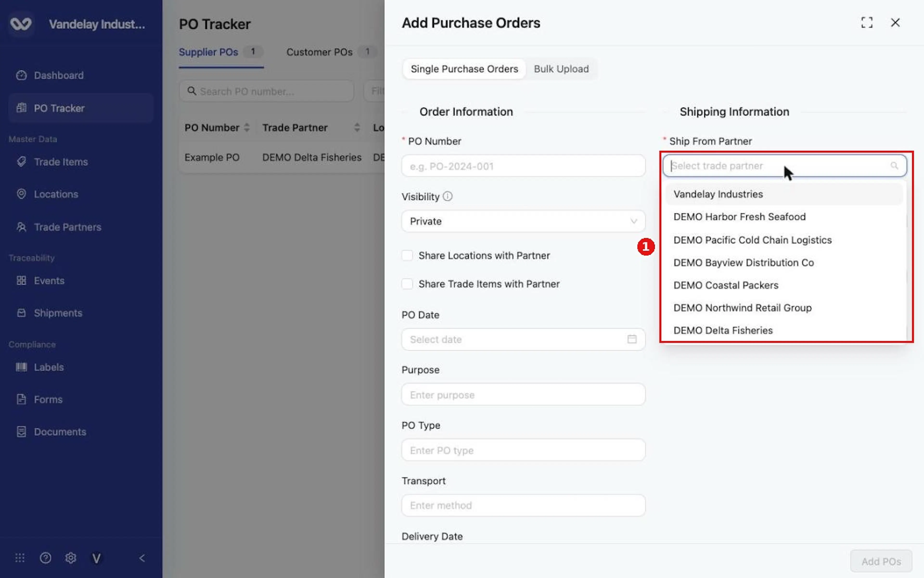924x578 pixels.
Task: Click the Events grid icon
Action: point(21,281)
